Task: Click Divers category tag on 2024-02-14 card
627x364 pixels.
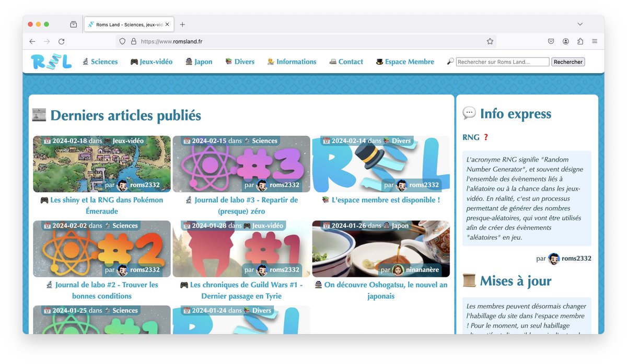Action: (398, 140)
